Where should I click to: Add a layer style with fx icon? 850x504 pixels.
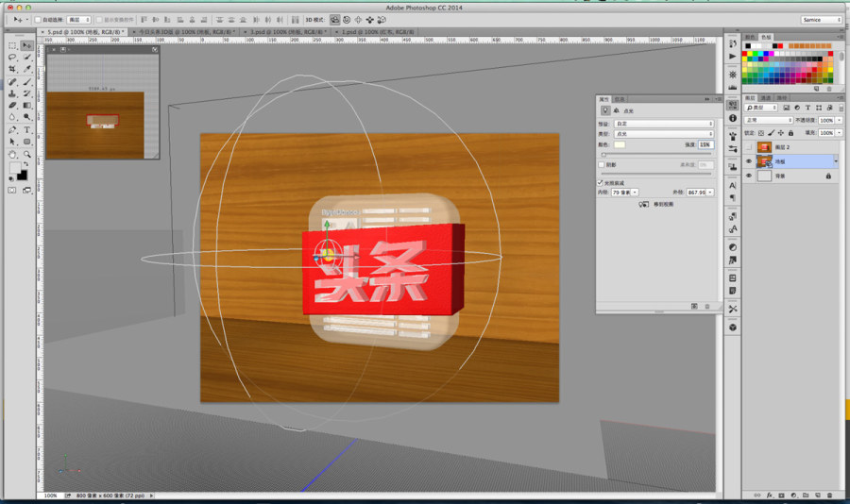point(770,496)
